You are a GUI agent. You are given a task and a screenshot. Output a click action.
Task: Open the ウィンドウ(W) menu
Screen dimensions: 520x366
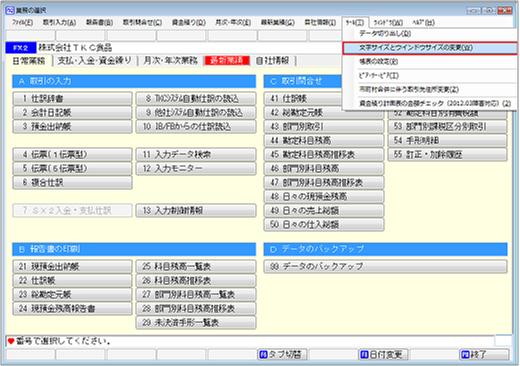pos(388,23)
